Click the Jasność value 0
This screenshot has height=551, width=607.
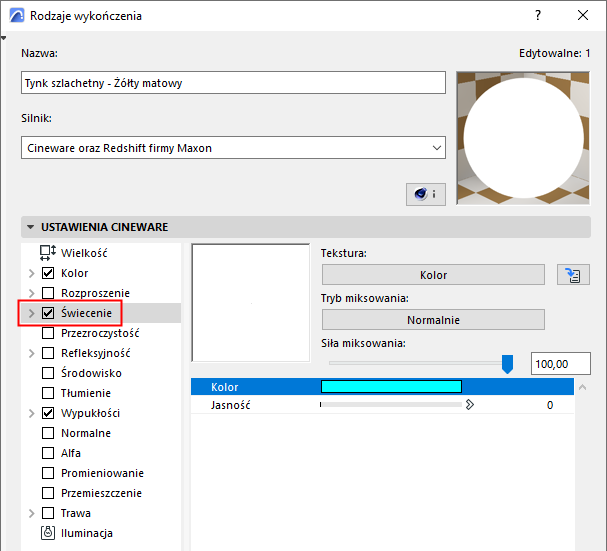pyautogui.click(x=550, y=405)
